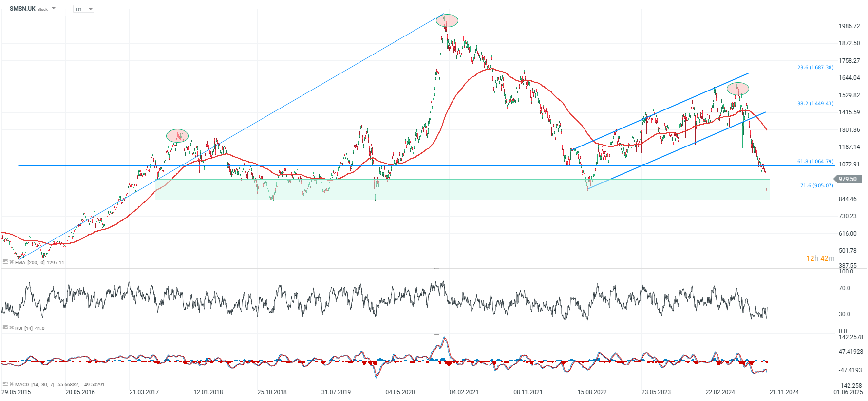Select the 979.50 current price tag

[x=848, y=179]
